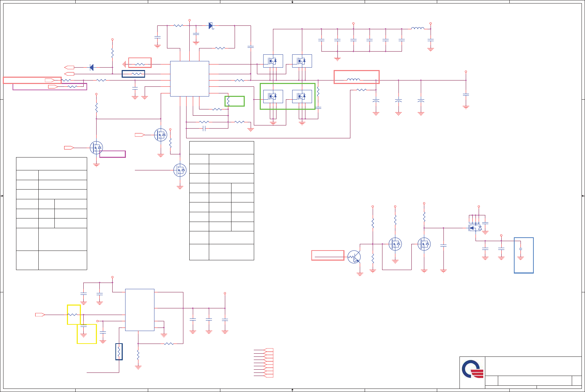585x392 pixels.
Task: Select the MOSFET symbol with the body diode beside the light-blue box
Action: pyautogui.click(x=475, y=228)
